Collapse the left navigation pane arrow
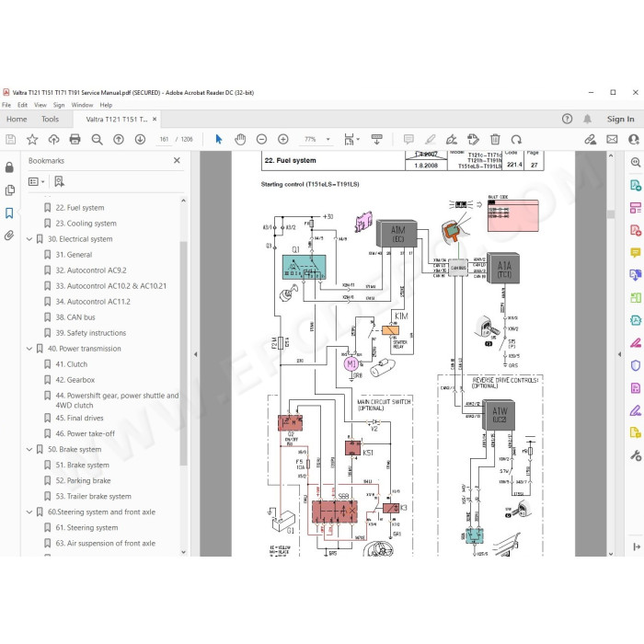 coord(195,354)
